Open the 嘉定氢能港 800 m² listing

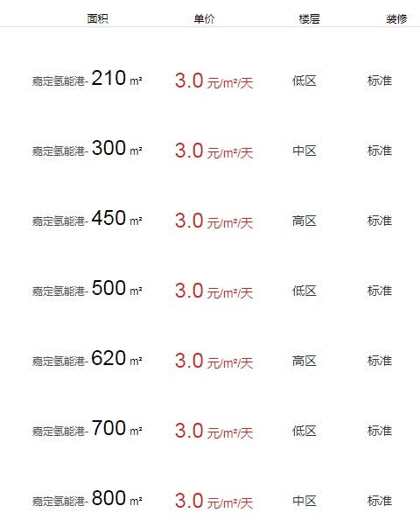tap(87, 499)
